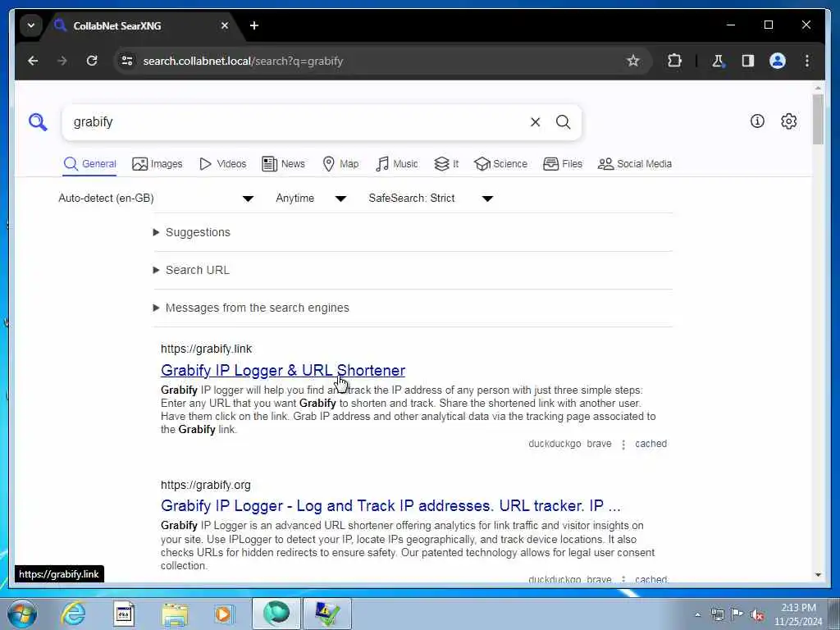The width and height of the screenshot is (840, 630).
Task: Open the preferences gear icon
Action: (788, 121)
